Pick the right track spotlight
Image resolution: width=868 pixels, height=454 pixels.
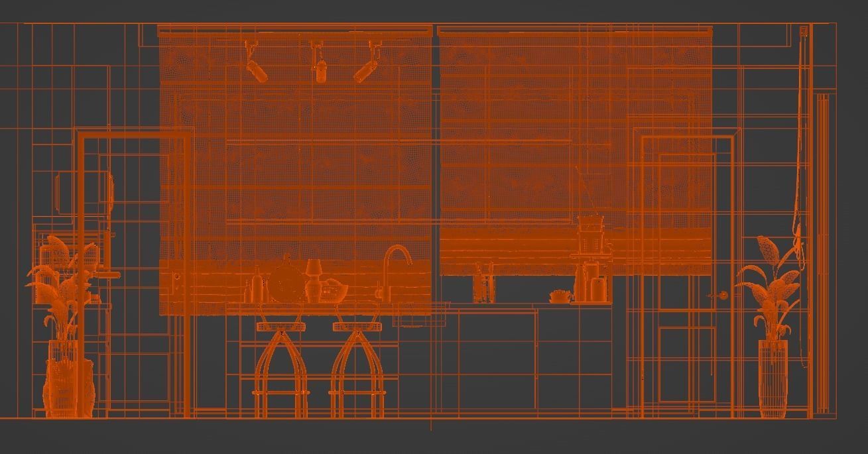368,62
